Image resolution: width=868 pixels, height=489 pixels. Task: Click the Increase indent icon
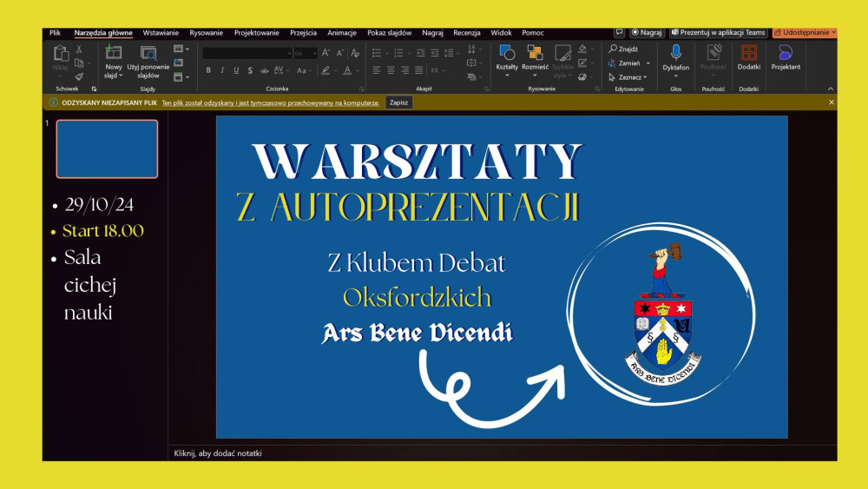(x=435, y=53)
